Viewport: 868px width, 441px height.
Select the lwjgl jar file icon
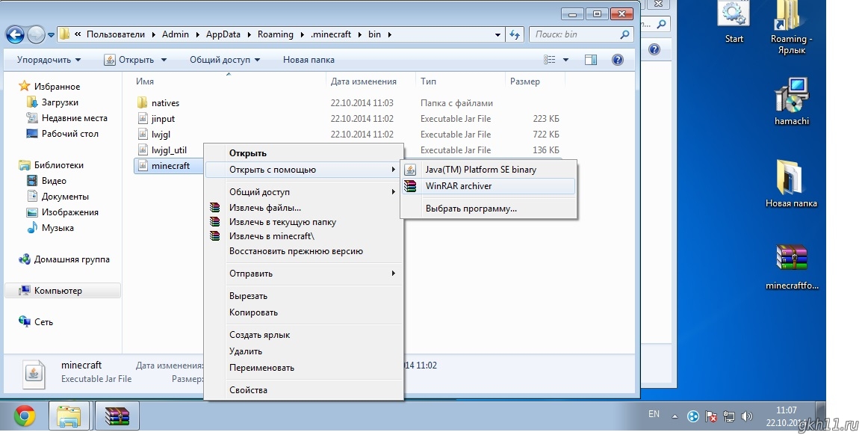pos(142,134)
